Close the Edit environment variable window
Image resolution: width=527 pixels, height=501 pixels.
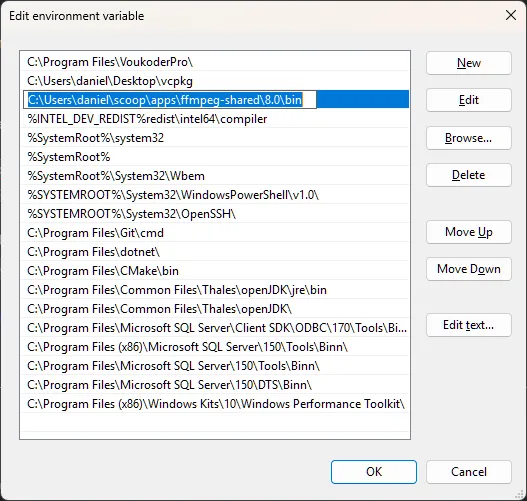[x=511, y=15]
